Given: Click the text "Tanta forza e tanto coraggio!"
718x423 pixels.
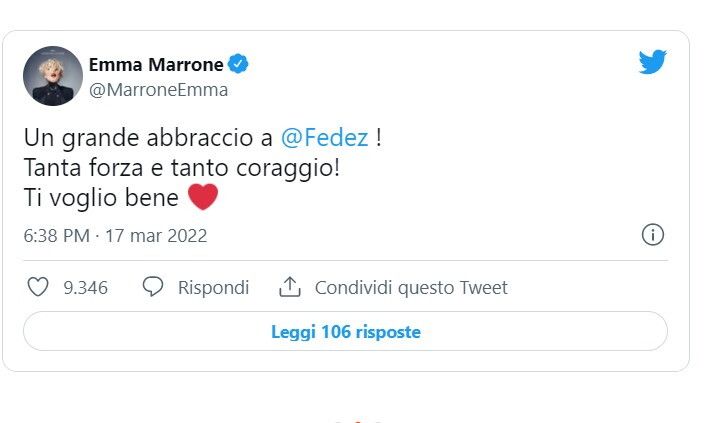Looking at the screenshot, I should coord(181,168).
